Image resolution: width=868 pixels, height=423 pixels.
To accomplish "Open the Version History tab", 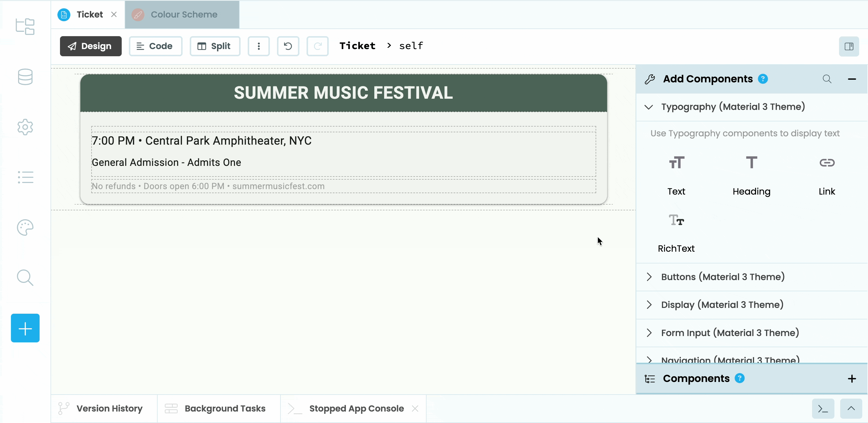I will [x=104, y=409].
